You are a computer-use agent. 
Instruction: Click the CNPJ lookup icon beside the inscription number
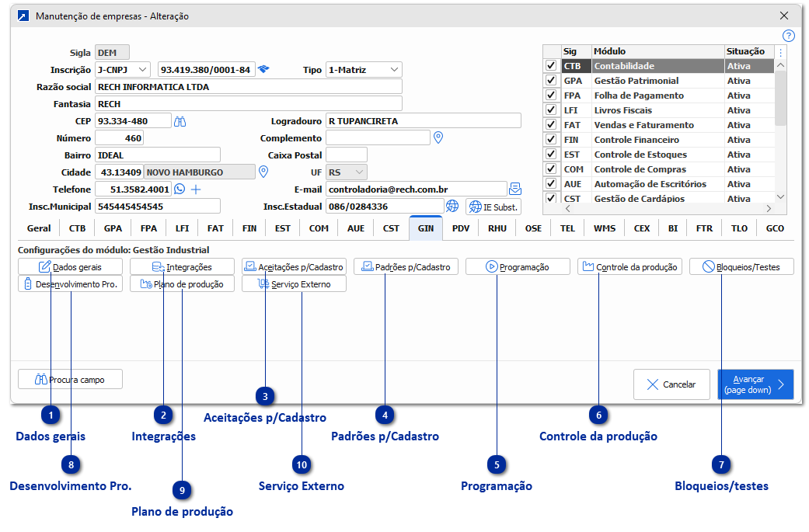263,69
